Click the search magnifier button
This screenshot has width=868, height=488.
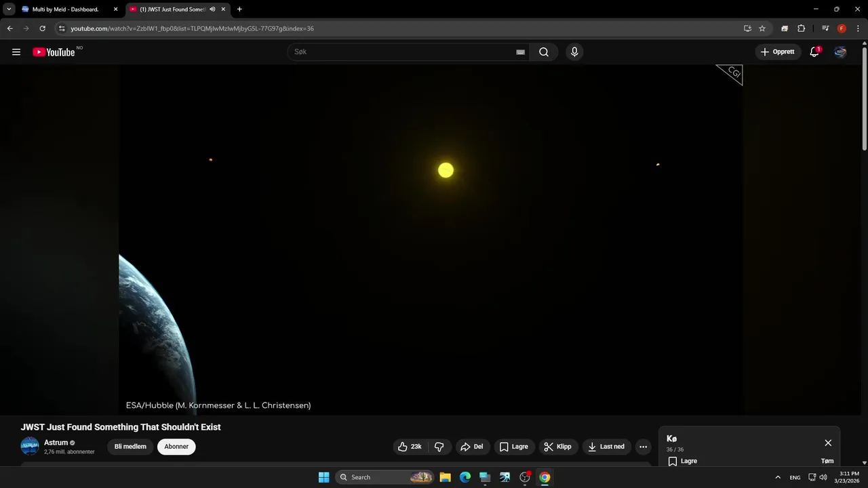click(x=544, y=52)
